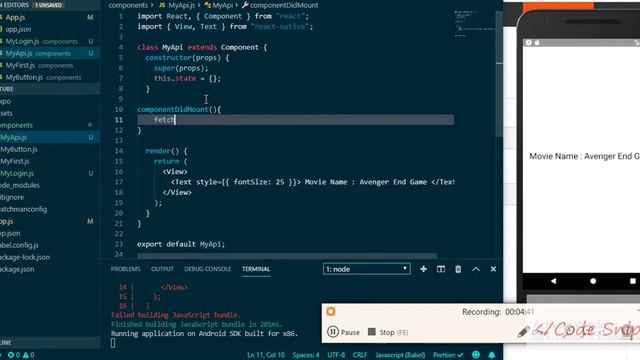Open MyFirst.js in open editors list
Screen dimensions: 640x360
(49, 65)
